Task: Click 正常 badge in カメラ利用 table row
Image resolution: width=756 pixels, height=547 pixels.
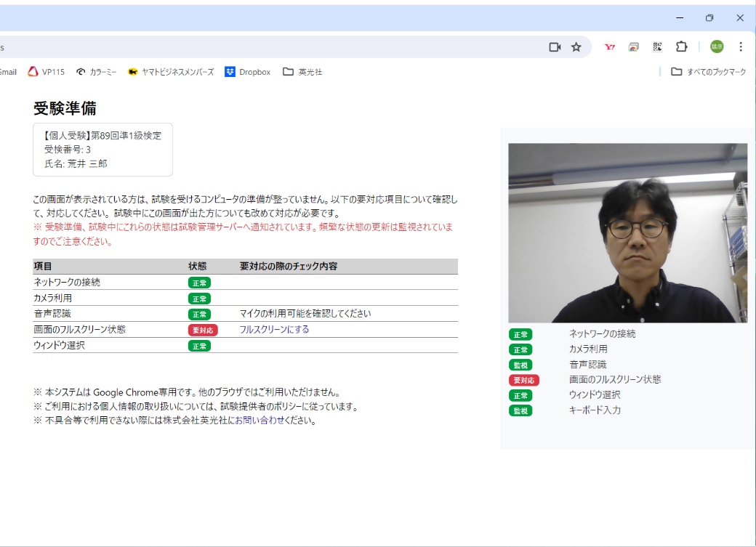Action: tap(199, 299)
